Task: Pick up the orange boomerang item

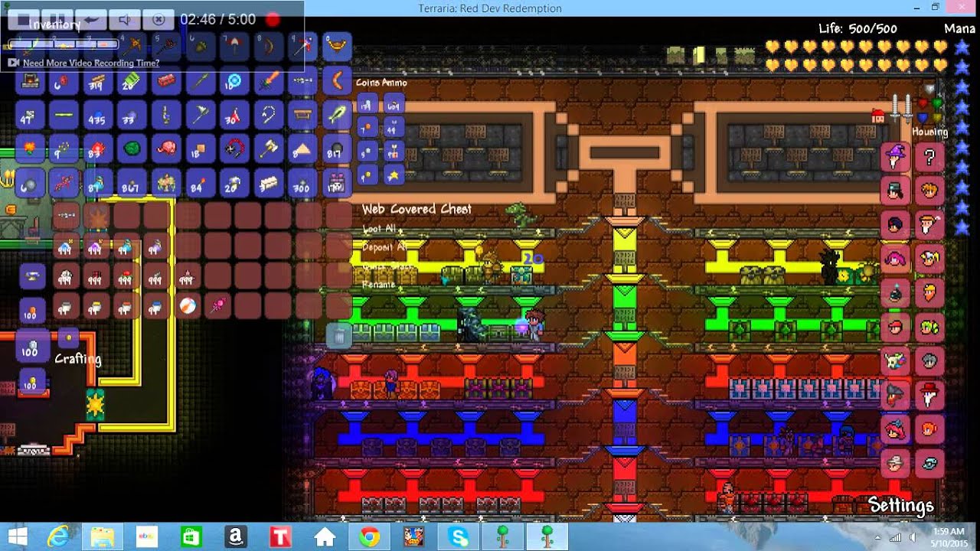Action: (x=337, y=81)
